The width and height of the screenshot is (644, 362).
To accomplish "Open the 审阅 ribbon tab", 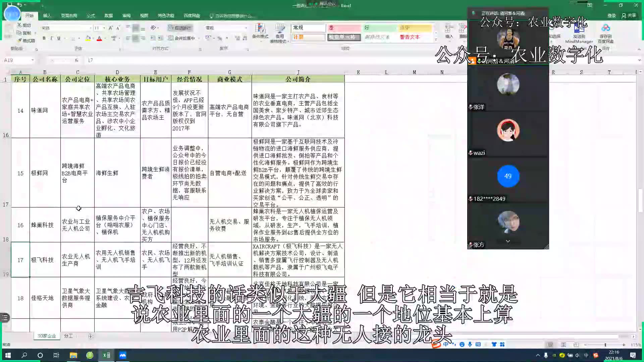I will (126, 16).
